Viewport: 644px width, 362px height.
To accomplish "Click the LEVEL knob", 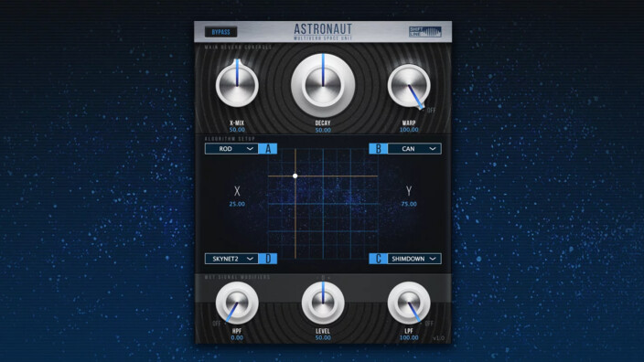I will tap(323, 303).
